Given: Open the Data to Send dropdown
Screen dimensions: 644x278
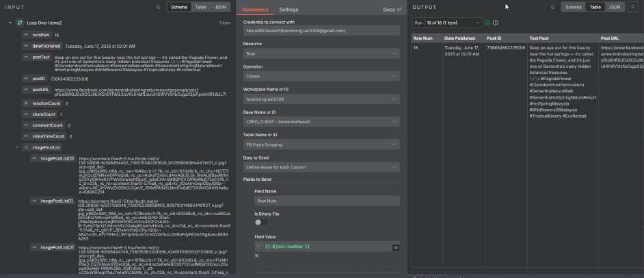Looking at the screenshot, I should click(321, 167).
